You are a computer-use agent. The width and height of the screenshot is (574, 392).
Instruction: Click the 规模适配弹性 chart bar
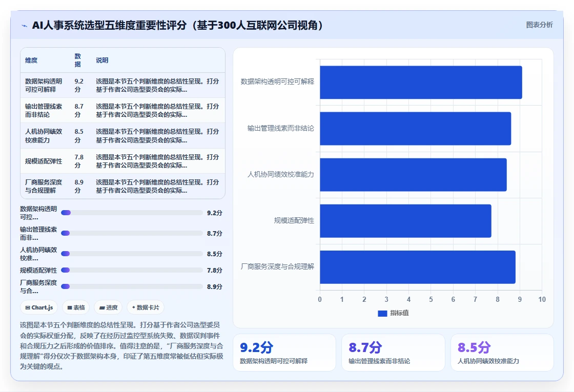[405, 221]
